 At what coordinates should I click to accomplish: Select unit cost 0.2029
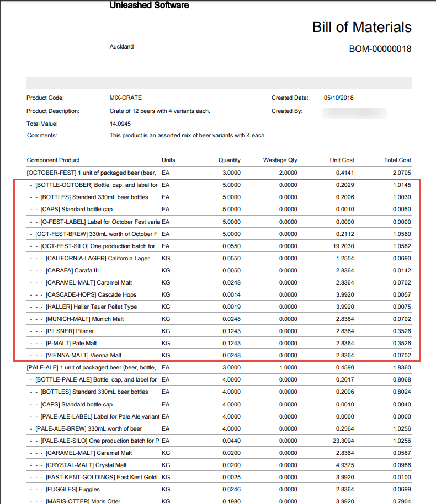click(x=345, y=185)
